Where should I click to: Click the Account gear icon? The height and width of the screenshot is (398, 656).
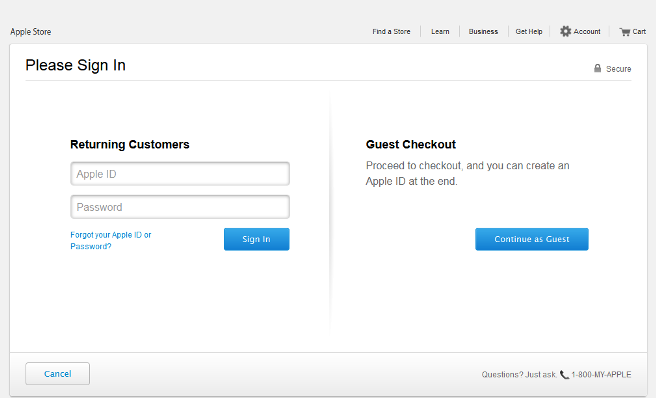565,31
